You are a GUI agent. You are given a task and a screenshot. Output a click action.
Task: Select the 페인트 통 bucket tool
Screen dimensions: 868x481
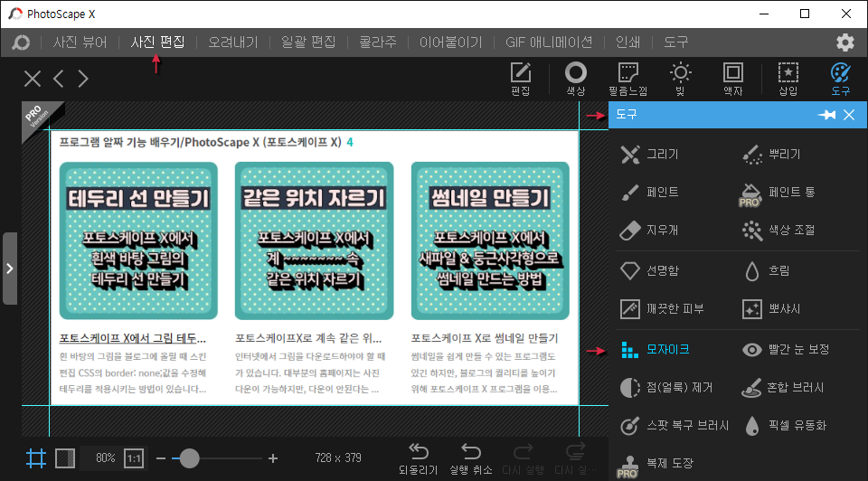(x=778, y=193)
